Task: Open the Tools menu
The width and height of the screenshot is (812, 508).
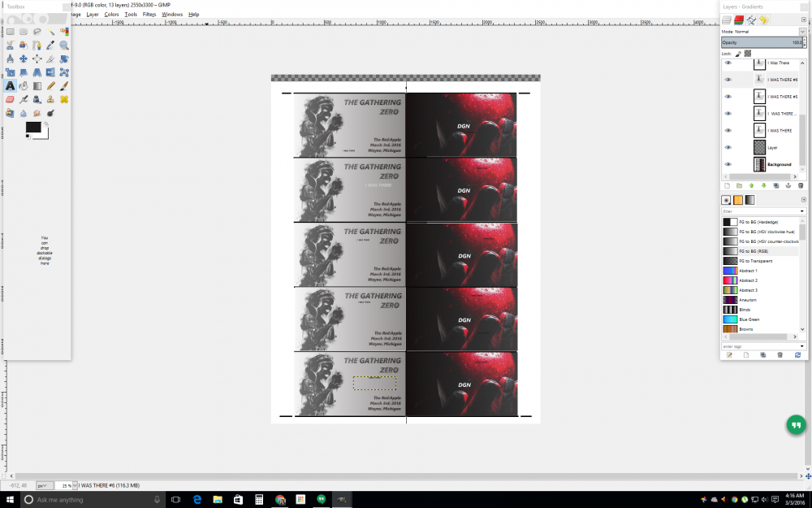Action: [131, 15]
